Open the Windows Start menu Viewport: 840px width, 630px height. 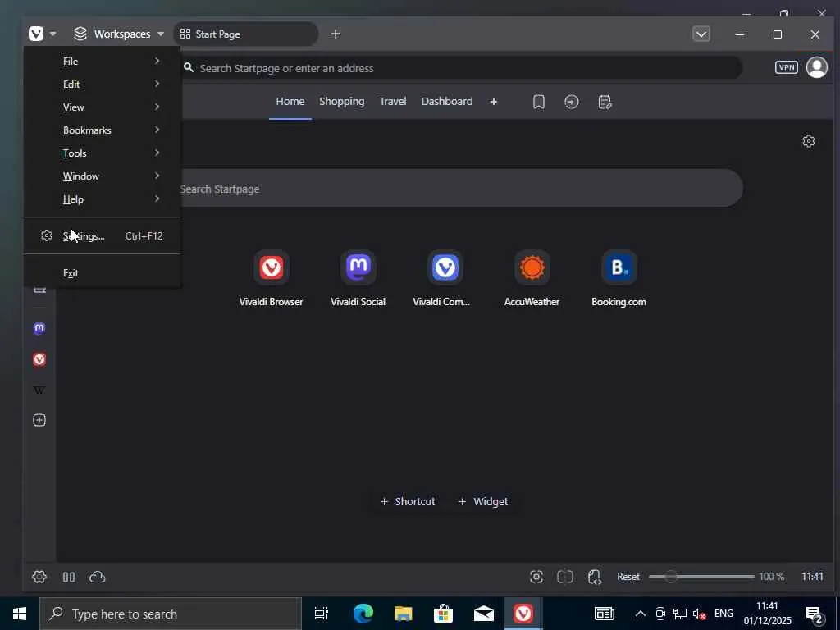(x=20, y=614)
